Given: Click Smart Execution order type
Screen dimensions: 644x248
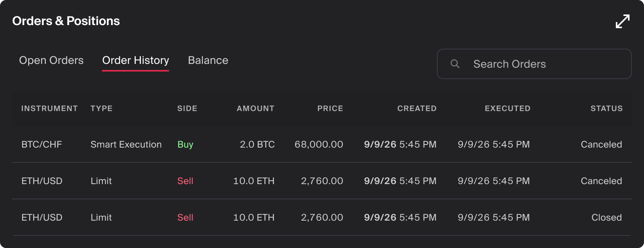Looking at the screenshot, I should [126, 145].
